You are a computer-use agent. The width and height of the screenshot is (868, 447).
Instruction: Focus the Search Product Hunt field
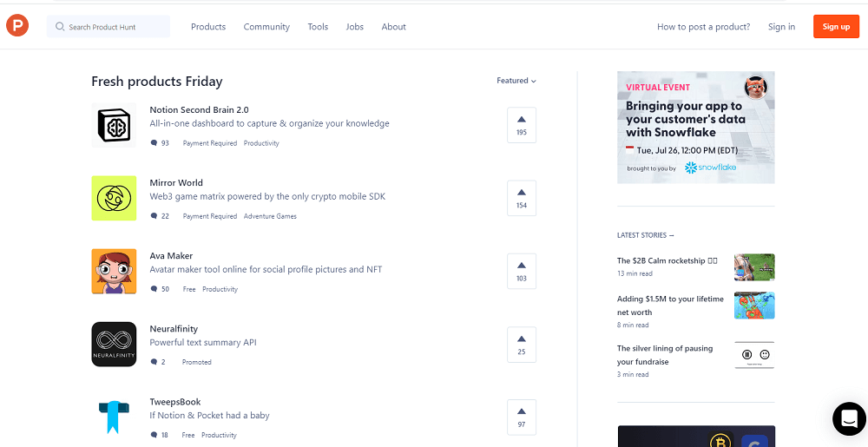108,27
